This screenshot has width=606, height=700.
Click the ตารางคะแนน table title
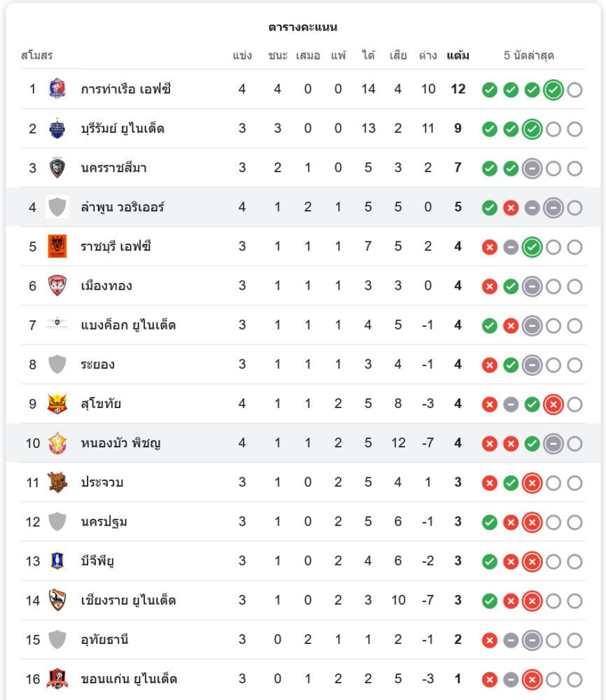pyautogui.click(x=303, y=27)
